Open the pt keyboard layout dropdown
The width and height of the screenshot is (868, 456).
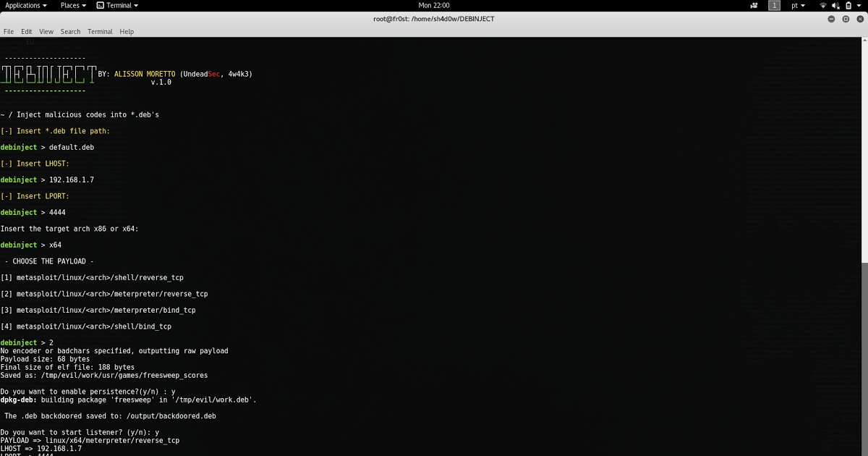click(798, 5)
